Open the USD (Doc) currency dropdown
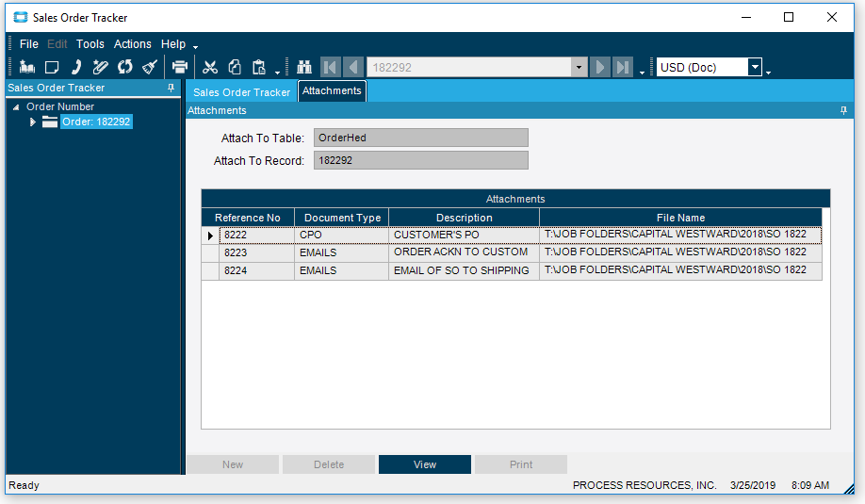The image size is (865, 504). [x=755, y=67]
